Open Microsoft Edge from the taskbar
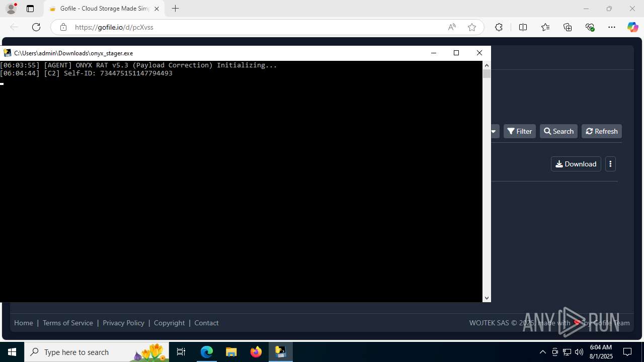Screen dimensions: 644x362 (x=207, y=352)
